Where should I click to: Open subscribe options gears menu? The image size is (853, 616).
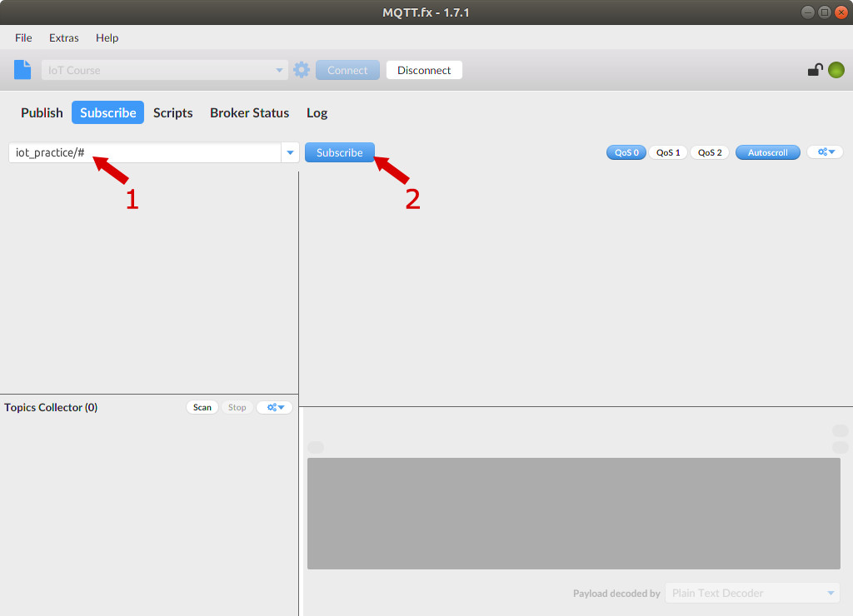tap(826, 152)
